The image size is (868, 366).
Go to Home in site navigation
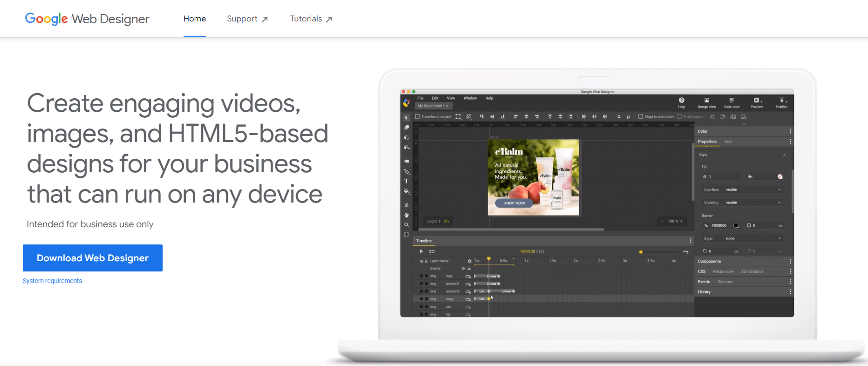point(195,19)
